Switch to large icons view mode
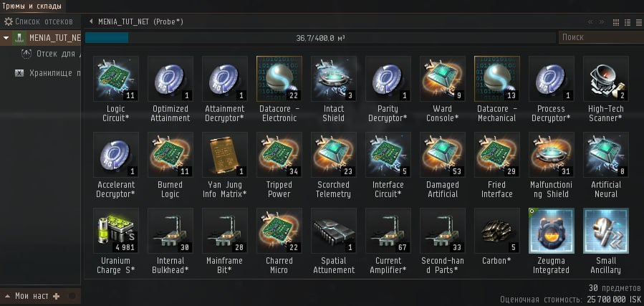The width and height of the screenshot is (644, 306). point(616,22)
